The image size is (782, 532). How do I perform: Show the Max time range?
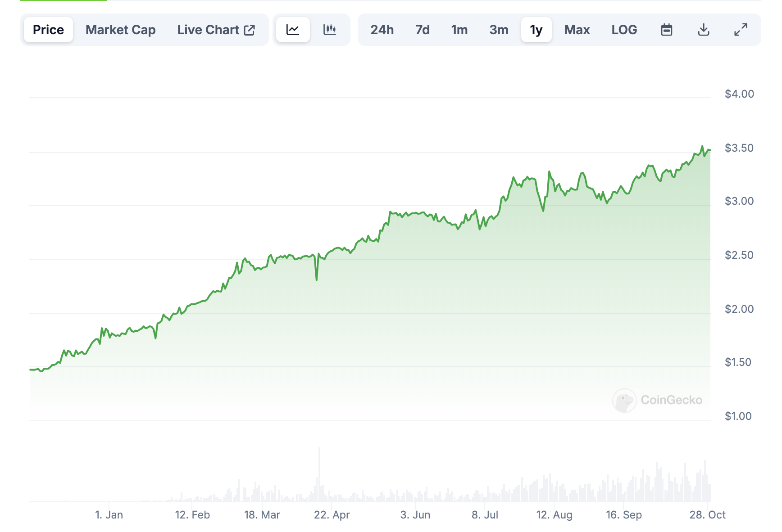point(577,30)
